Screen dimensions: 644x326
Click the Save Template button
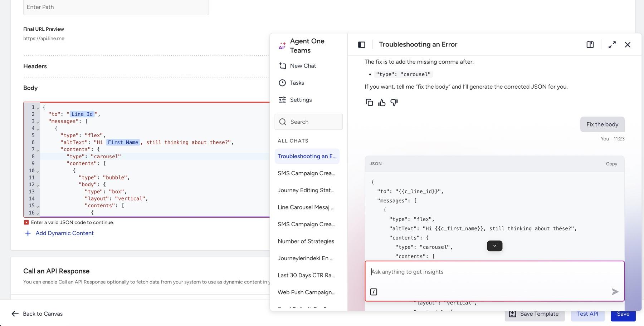point(535,314)
